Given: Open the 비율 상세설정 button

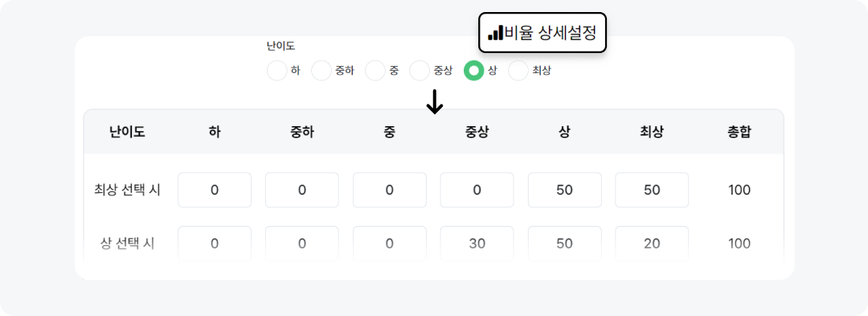Looking at the screenshot, I should 542,33.
